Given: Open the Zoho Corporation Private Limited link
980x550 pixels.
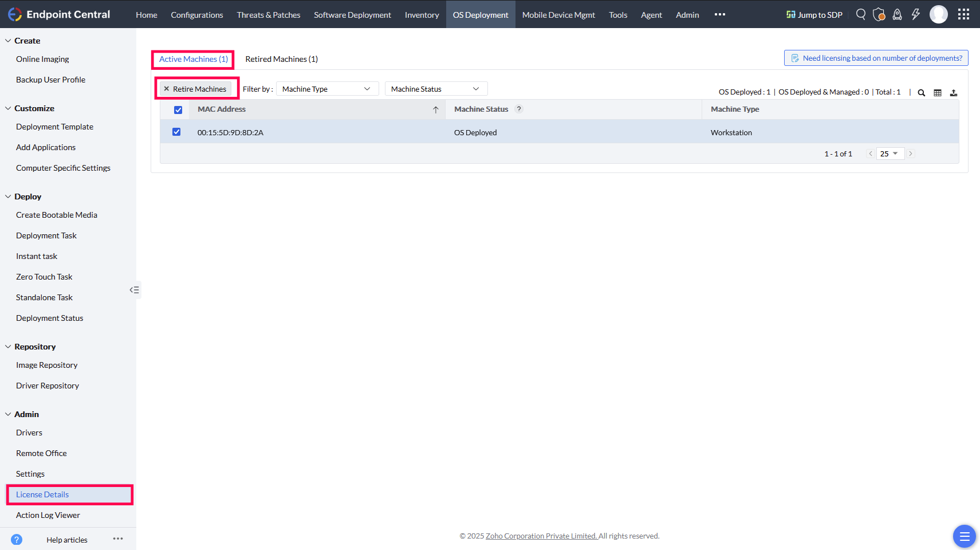Looking at the screenshot, I should coord(541,536).
